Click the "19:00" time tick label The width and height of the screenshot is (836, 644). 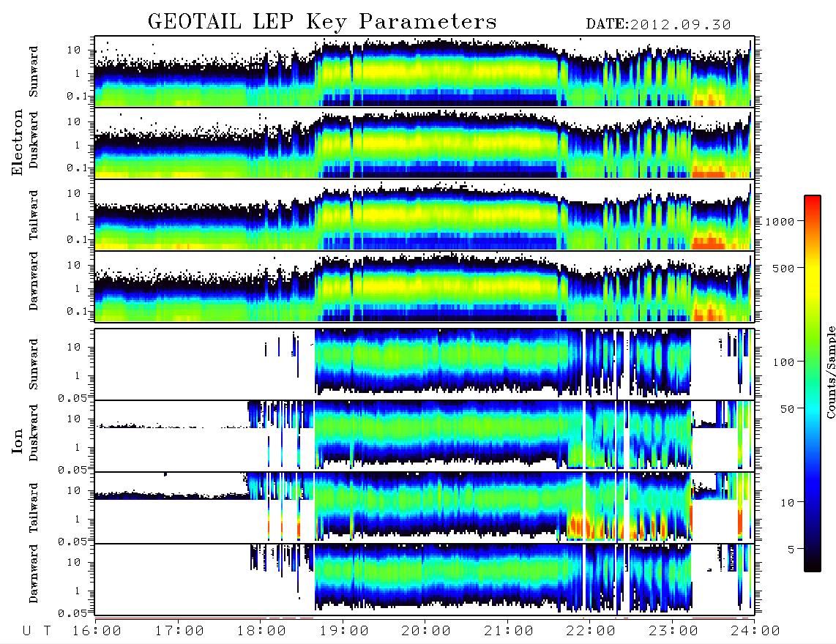pos(344,631)
